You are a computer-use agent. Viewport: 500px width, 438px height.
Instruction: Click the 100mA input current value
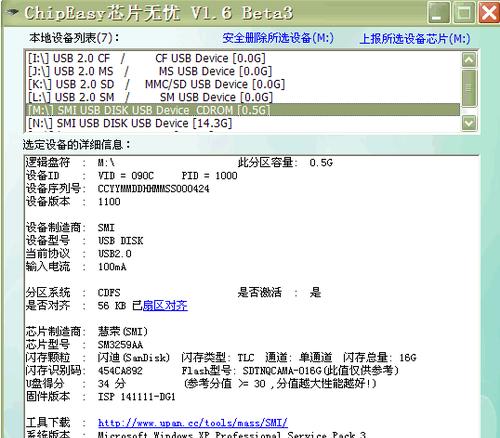coord(112,267)
